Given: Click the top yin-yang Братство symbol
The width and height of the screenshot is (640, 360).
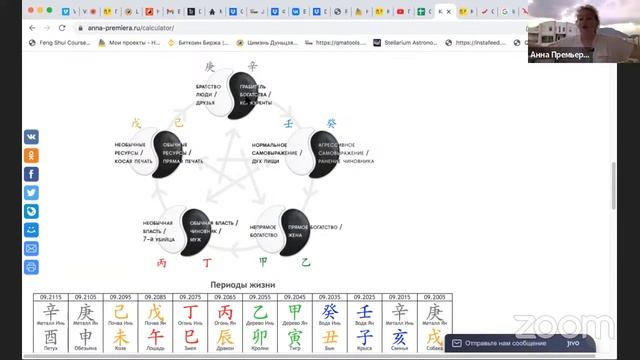Looking at the screenshot, I should (231, 94).
